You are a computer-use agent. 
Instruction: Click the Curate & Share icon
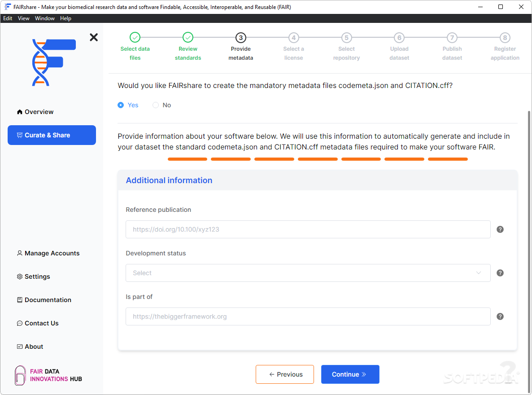point(20,135)
